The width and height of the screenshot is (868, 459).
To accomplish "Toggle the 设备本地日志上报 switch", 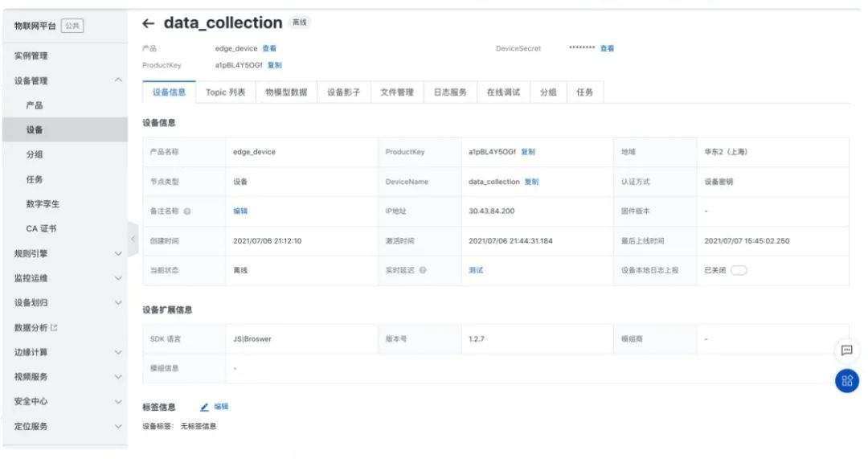I will point(739,270).
